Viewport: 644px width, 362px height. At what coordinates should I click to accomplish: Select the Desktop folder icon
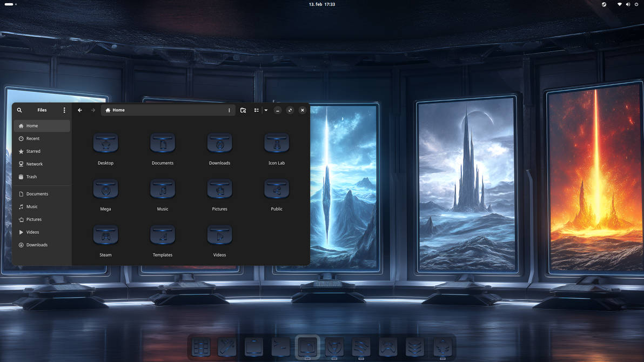coord(105,143)
